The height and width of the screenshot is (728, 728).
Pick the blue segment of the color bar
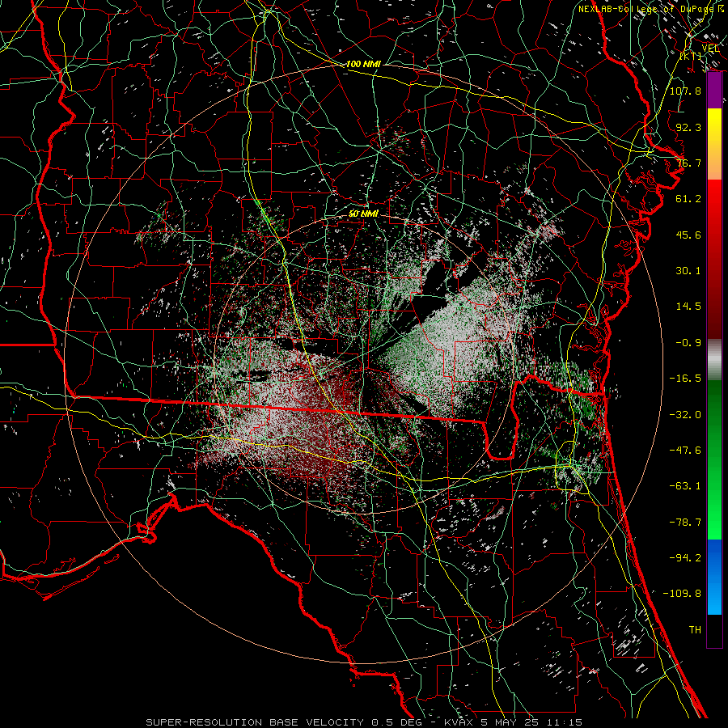point(714,577)
